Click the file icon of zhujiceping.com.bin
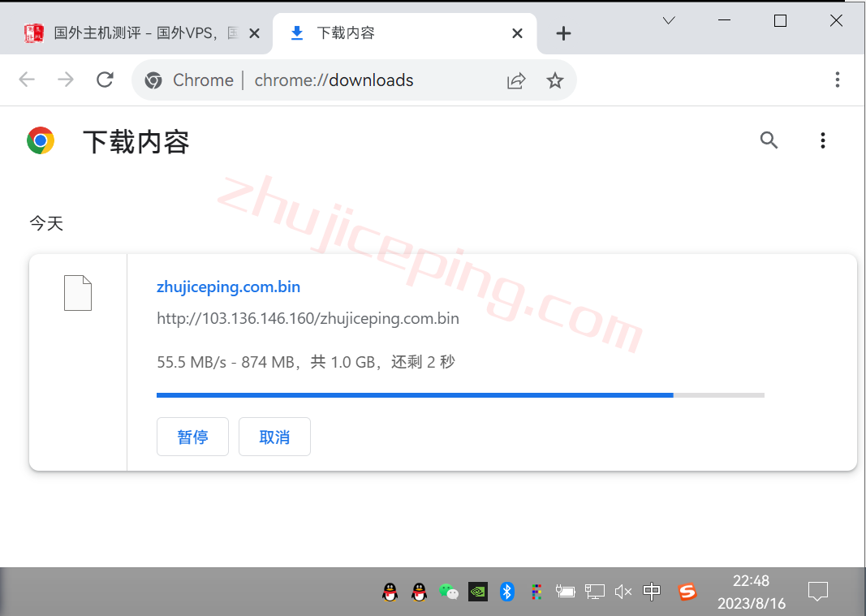 (x=78, y=293)
